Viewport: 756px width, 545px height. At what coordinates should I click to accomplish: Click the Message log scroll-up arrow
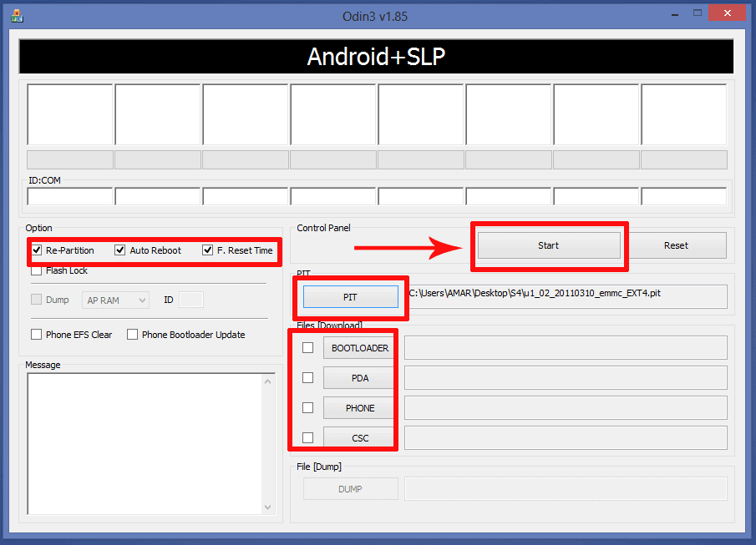click(268, 381)
